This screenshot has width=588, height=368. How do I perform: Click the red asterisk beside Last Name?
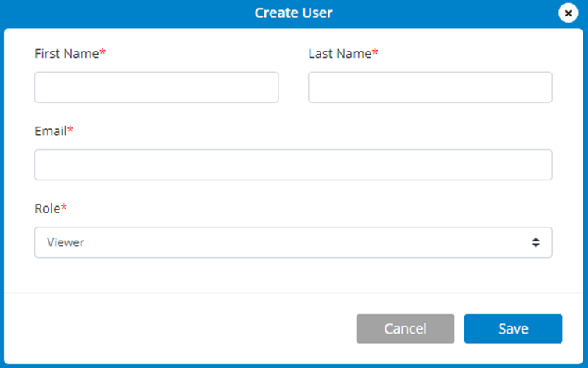pyautogui.click(x=375, y=52)
